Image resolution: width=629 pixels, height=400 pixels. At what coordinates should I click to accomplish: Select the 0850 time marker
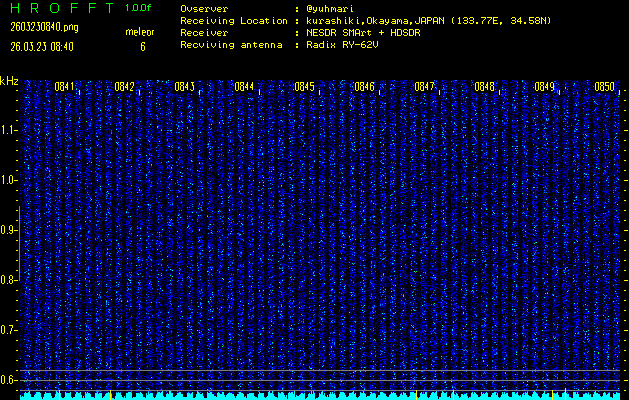[604, 87]
